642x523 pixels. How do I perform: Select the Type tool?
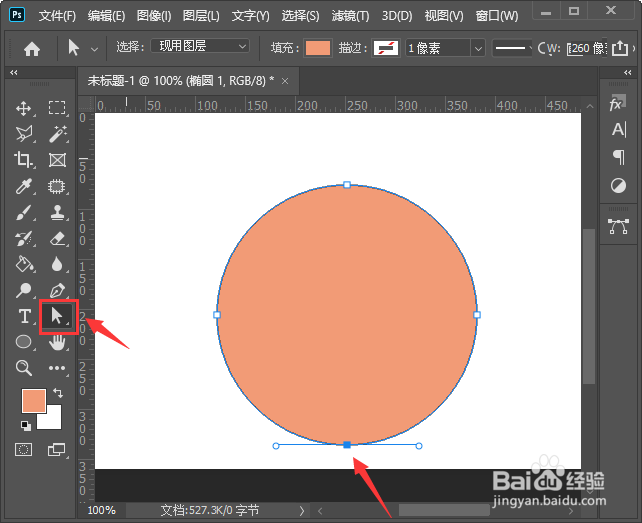24,317
